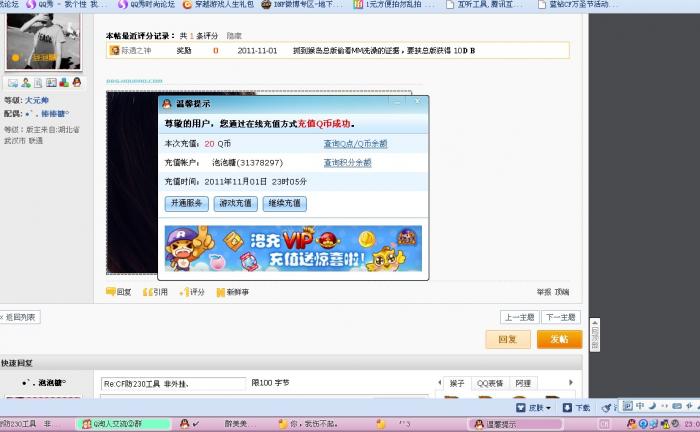Go back via 返回列表
The height and width of the screenshot is (432, 700).
click(20, 317)
